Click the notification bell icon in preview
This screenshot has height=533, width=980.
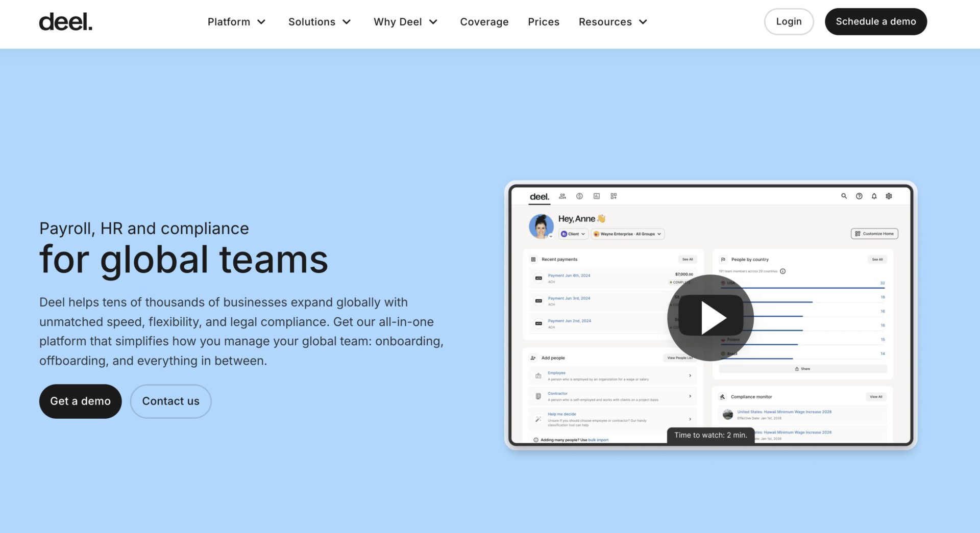(x=874, y=196)
